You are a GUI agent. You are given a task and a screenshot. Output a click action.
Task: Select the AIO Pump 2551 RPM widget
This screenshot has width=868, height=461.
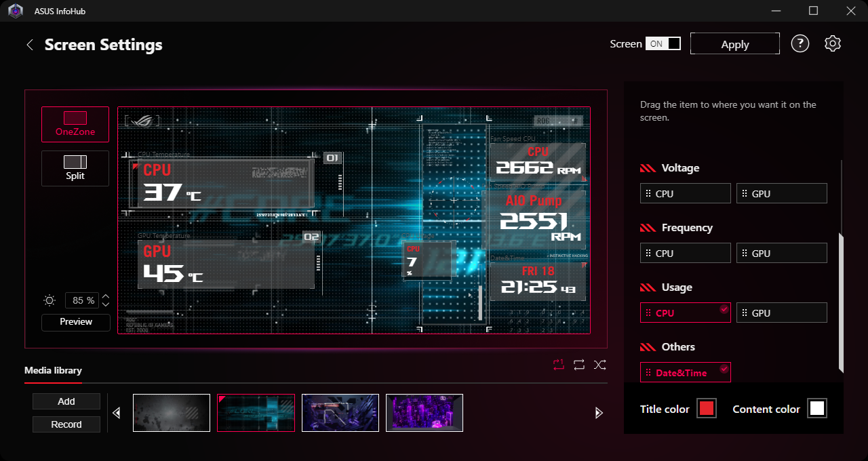click(534, 220)
